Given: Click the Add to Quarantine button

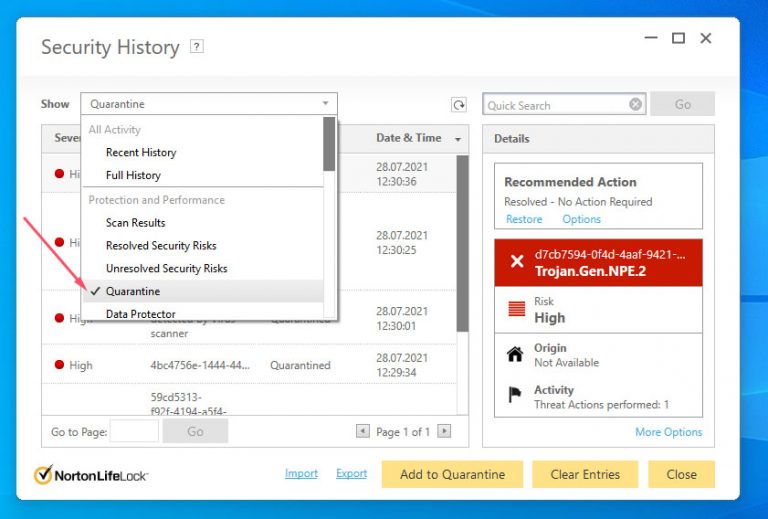Looking at the screenshot, I should [452, 474].
